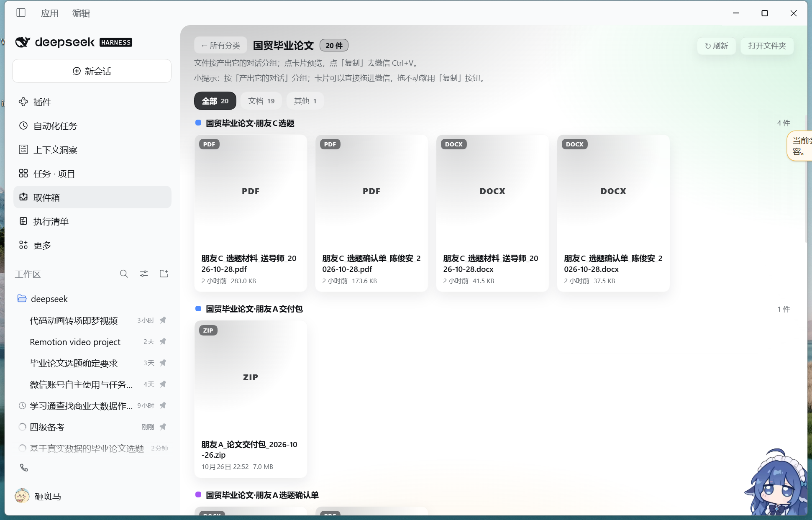Unpin the Remotion video project conversation
Viewport: 812px width, 520px height.
(x=163, y=342)
